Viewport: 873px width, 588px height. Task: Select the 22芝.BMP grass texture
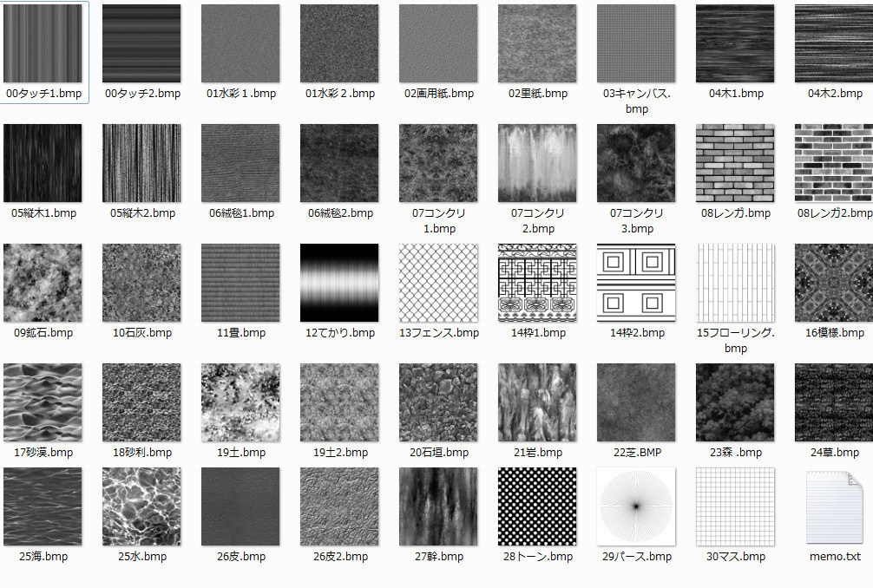[635, 402]
